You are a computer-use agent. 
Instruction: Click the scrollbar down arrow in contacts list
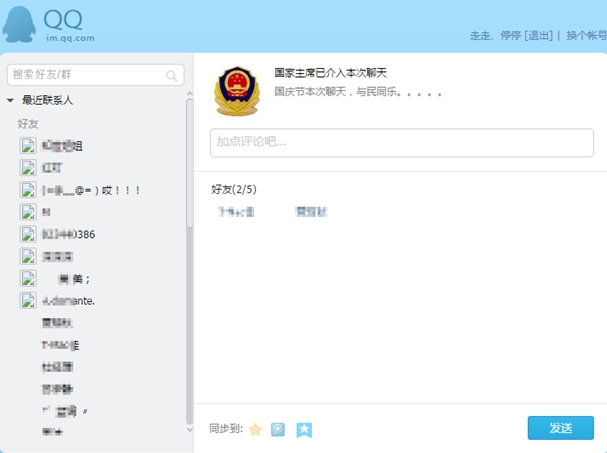point(190,429)
